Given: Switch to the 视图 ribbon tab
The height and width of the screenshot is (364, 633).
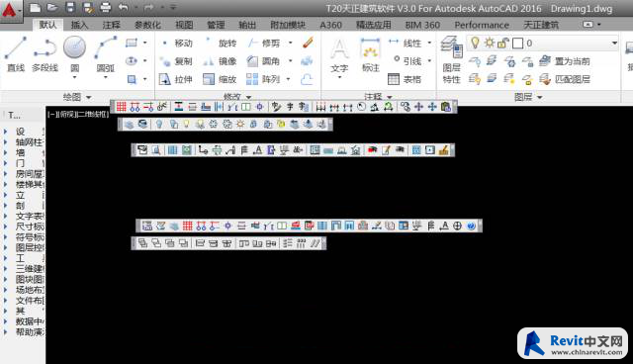Looking at the screenshot, I should coord(184,25).
